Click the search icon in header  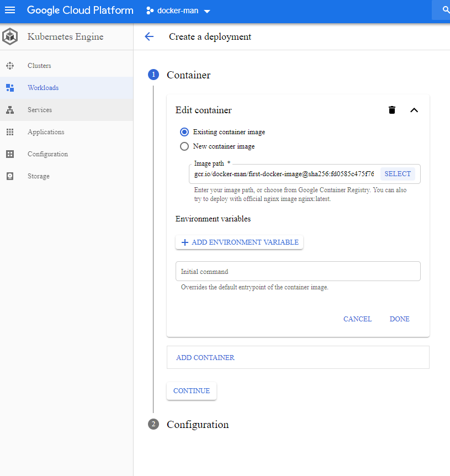pos(446,10)
